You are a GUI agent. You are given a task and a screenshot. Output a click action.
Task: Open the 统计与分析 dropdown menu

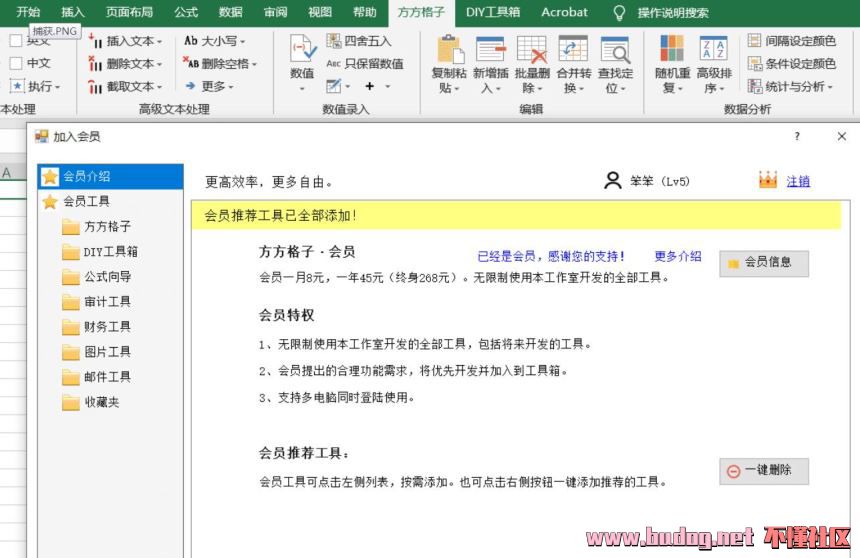(x=791, y=86)
